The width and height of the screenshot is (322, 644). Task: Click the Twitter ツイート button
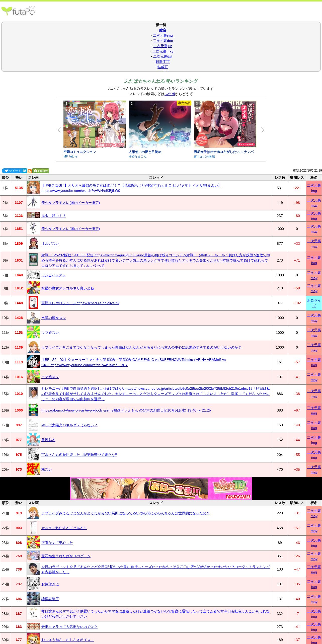pyautogui.click(x=12, y=171)
